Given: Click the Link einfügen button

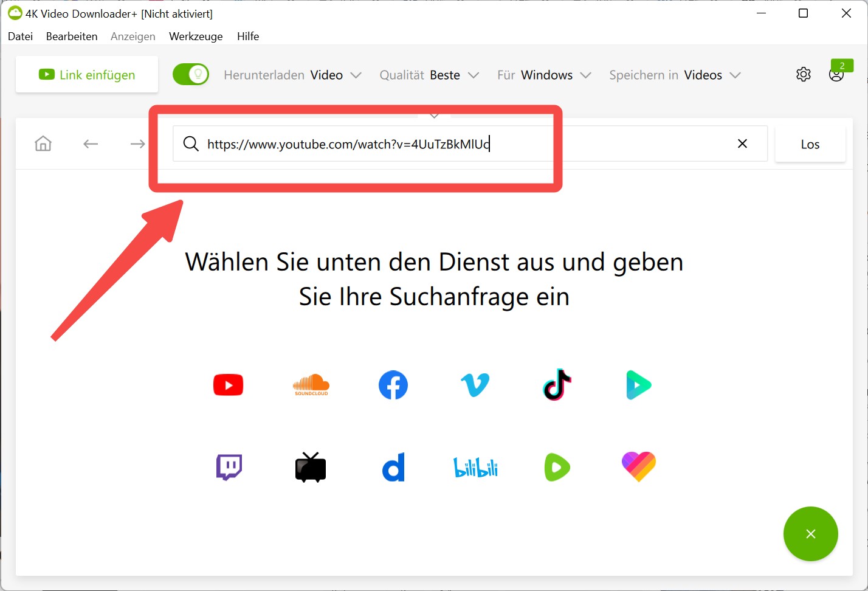Looking at the screenshot, I should pyautogui.click(x=87, y=74).
